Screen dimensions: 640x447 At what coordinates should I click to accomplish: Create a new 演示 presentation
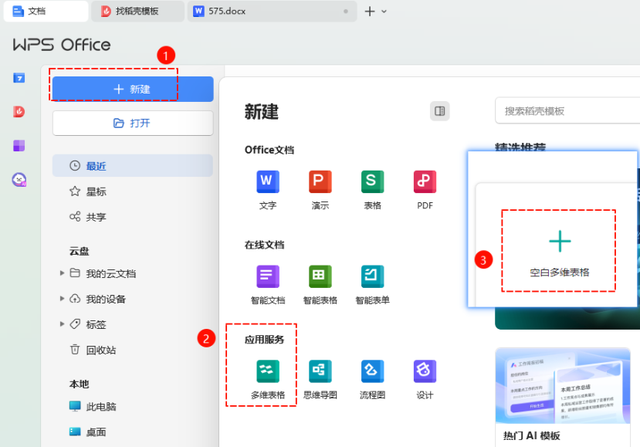pos(320,190)
